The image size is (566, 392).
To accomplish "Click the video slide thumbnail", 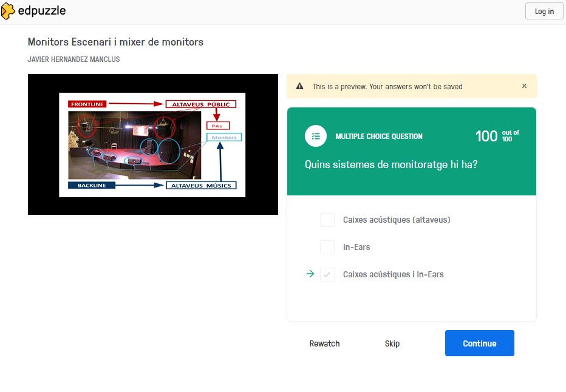I will [152, 144].
